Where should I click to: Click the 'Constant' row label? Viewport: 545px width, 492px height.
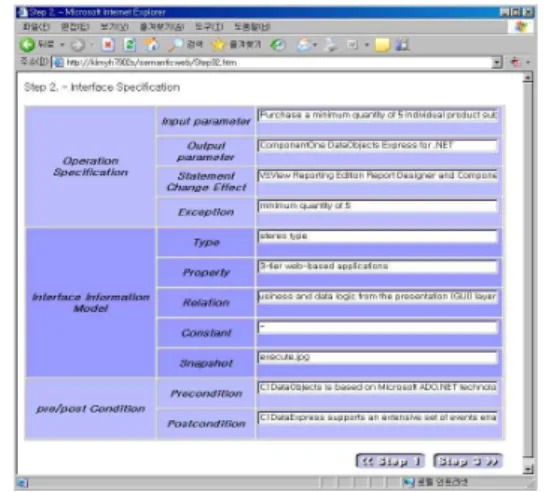point(206,333)
